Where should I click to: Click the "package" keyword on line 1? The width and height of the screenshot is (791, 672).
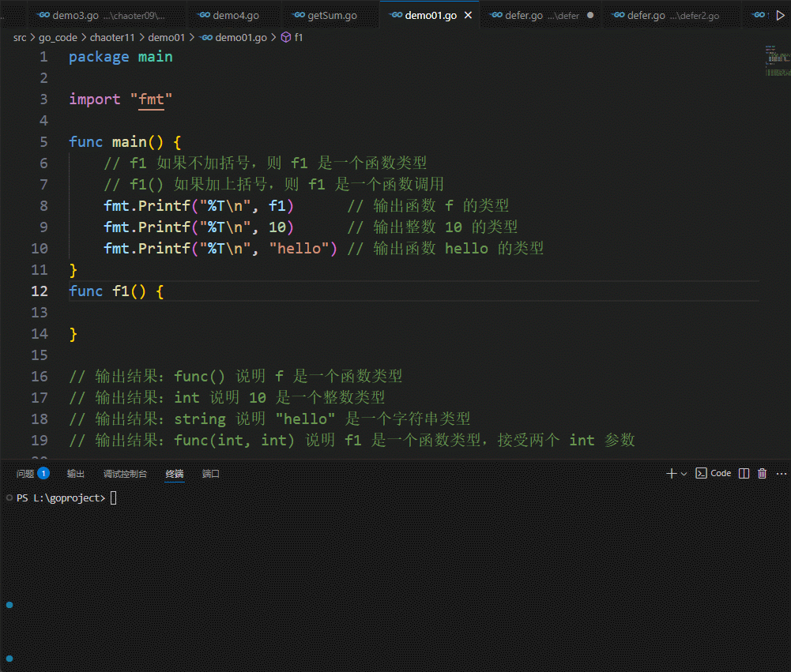[99, 57]
